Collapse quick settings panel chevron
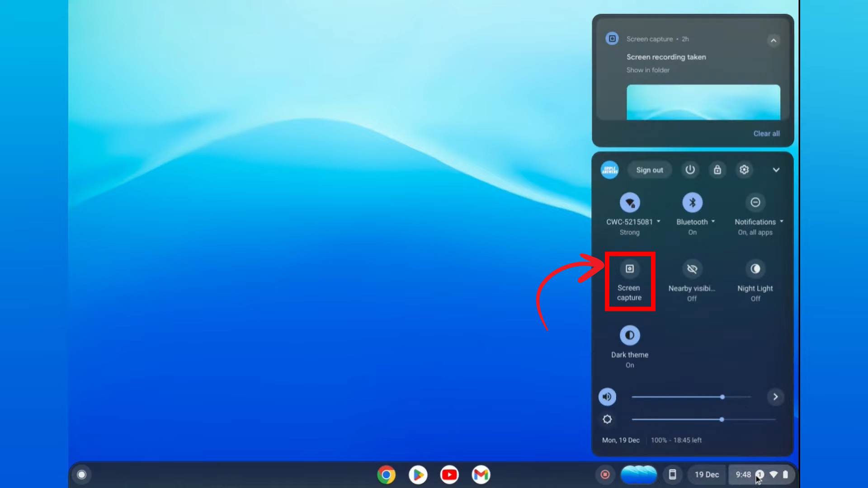This screenshot has width=868, height=488. pos(776,170)
